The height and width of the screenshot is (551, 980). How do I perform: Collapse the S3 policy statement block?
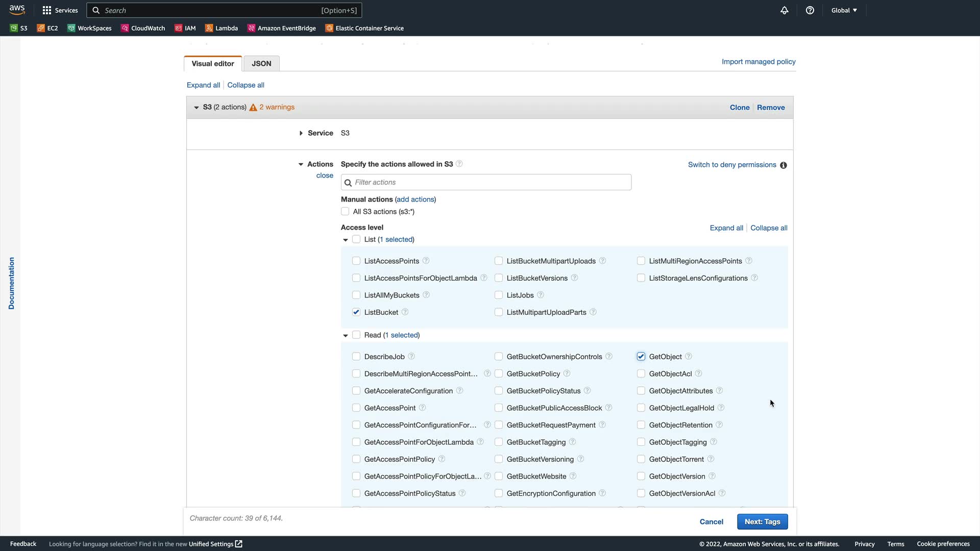point(197,108)
